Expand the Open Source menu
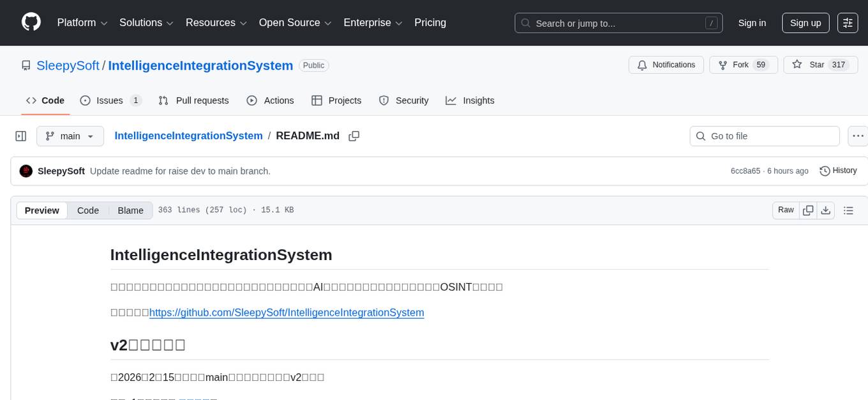This screenshot has width=868, height=400. point(295,22)
